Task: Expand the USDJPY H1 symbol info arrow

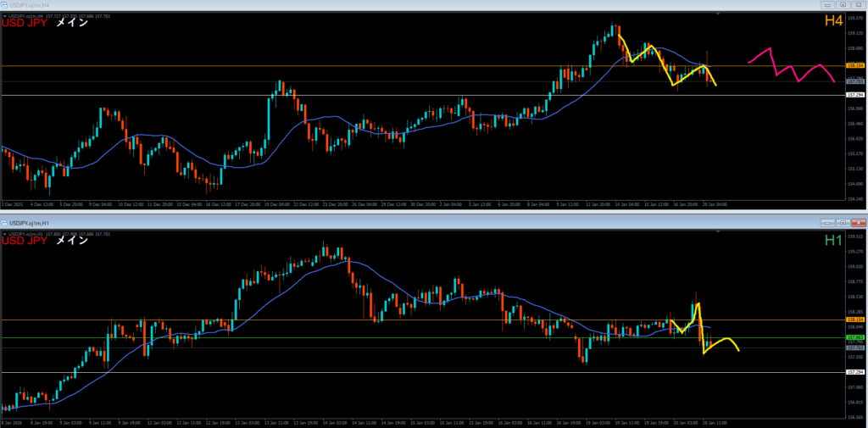Action: pyautogui.click(x=4, y=233)
